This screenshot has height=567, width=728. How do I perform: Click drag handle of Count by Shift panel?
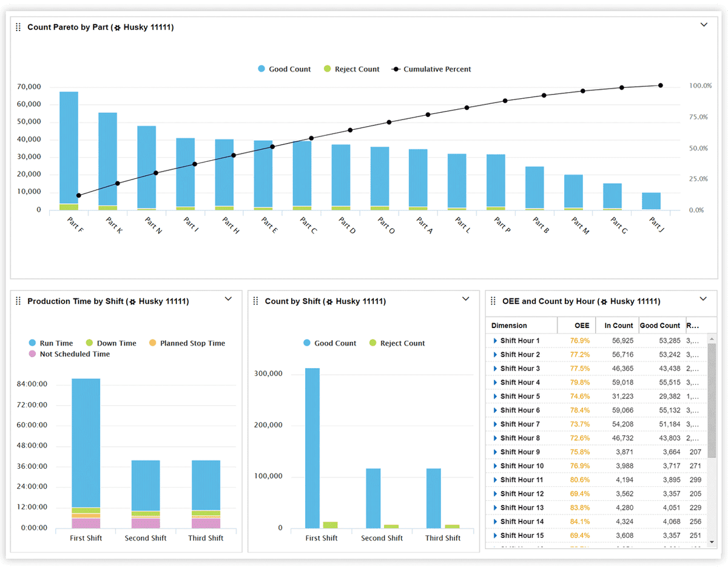click(x=255, y=301)
